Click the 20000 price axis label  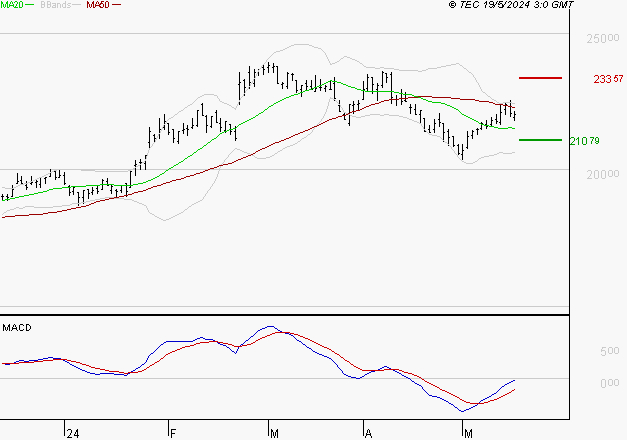point(603,174)
